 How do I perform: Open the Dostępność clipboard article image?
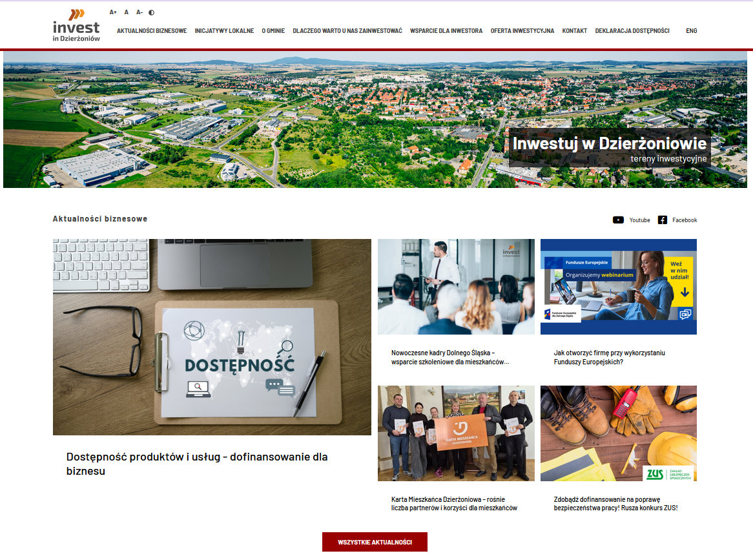[x=212, y=337]
